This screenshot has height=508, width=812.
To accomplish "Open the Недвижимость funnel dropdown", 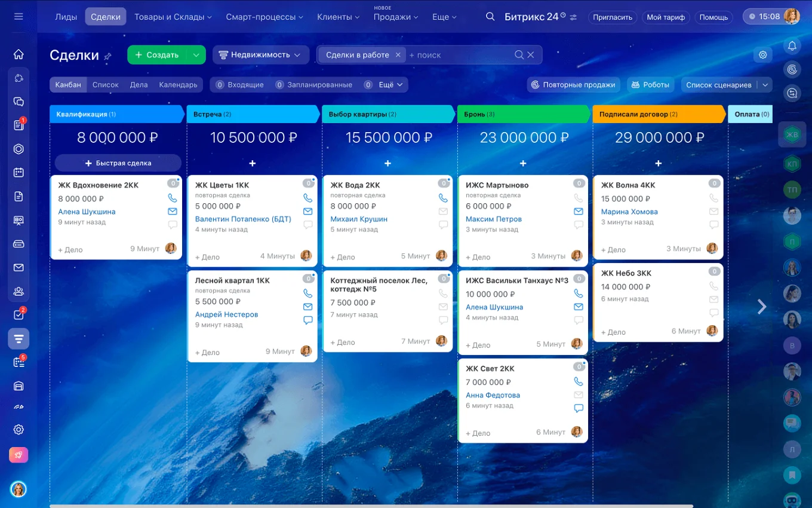I will 261,54.
